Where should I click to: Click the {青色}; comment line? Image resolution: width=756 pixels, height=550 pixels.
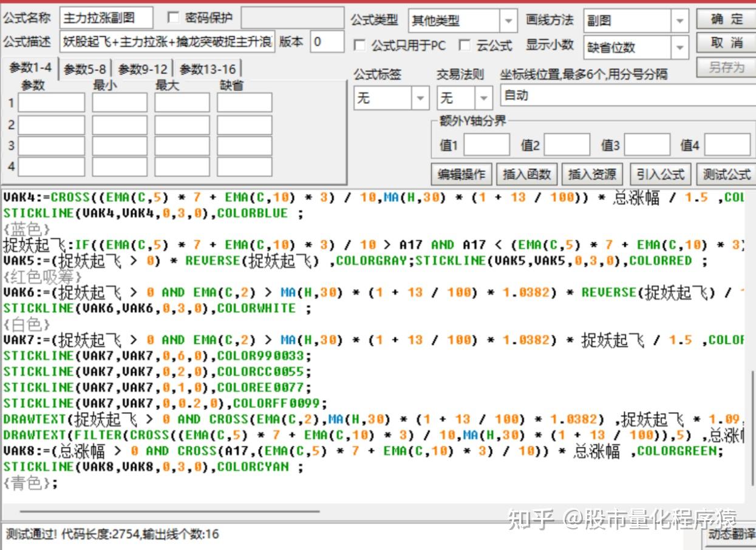[30, 483]
